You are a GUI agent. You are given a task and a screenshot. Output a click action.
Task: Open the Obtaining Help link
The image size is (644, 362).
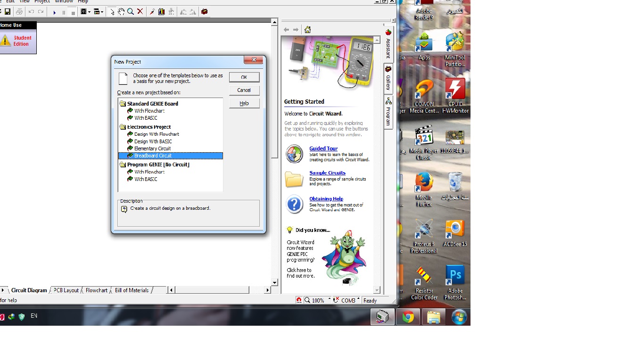point(326,198)
